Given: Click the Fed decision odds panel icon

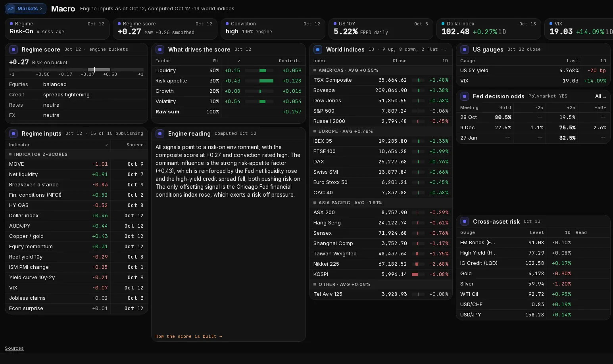Looking at the screenshot, I should (465, 96).
